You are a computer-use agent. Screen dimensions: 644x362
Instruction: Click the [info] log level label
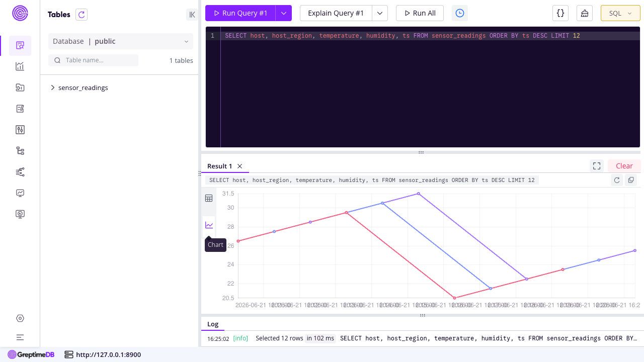pos(240,338)
